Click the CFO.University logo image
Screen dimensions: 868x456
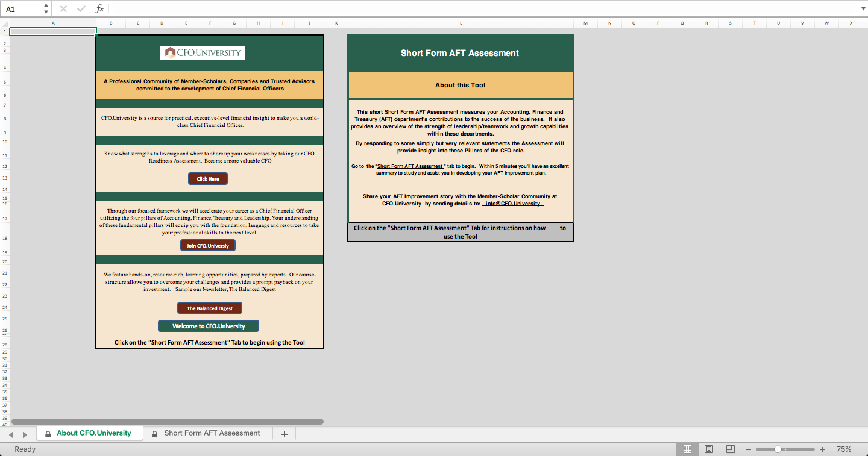(203, 53)
